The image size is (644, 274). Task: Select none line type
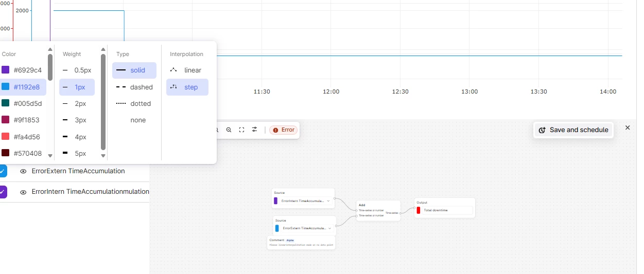[134, 120]
